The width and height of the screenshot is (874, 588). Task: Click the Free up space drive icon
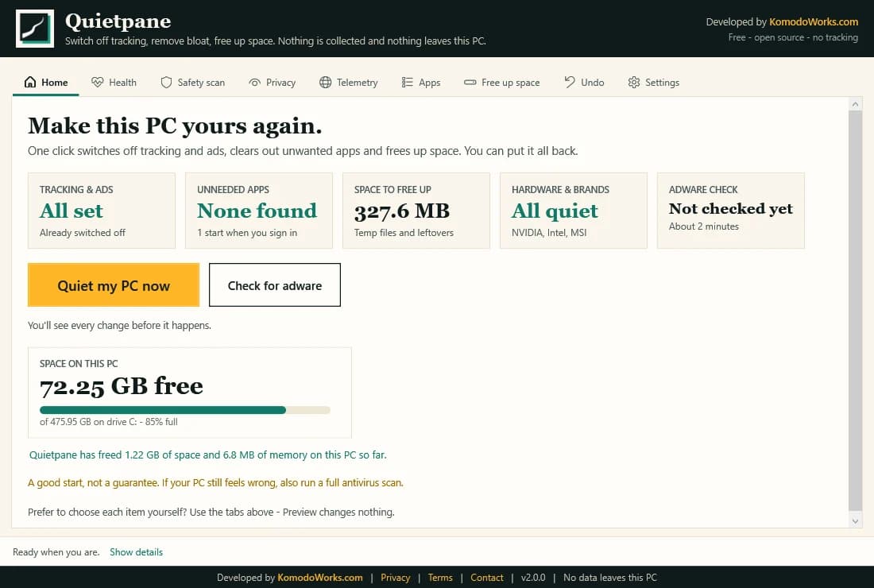470,83
